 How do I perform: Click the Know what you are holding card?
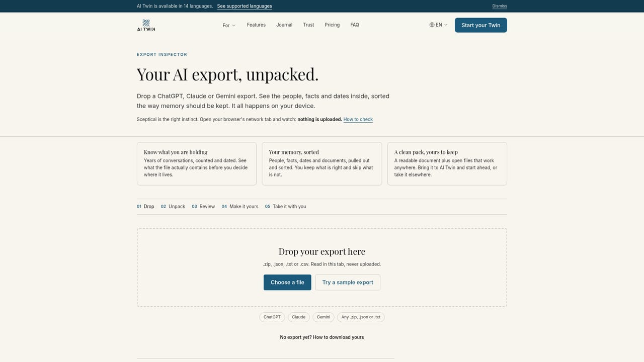[197, 164]
